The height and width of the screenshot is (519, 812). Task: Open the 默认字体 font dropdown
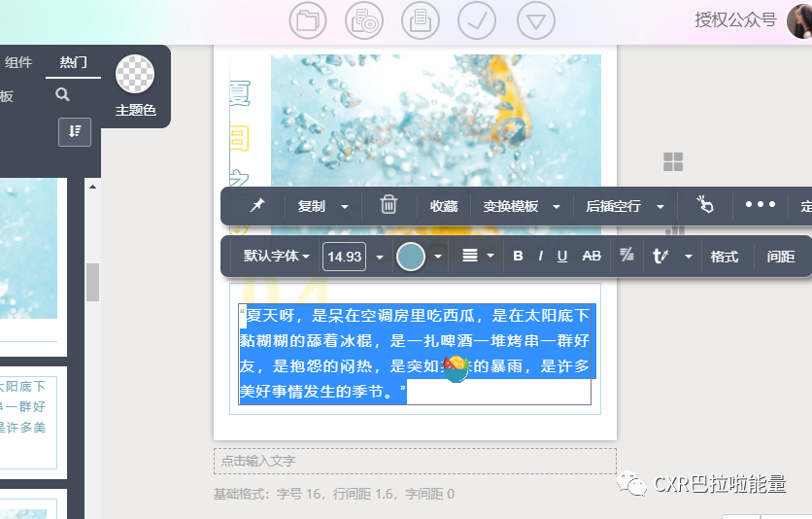277,256
